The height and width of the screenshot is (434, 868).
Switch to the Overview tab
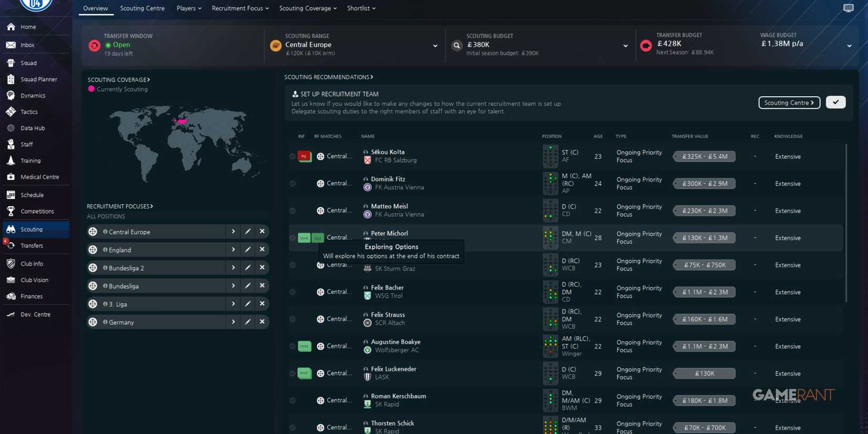coord(96,8)
